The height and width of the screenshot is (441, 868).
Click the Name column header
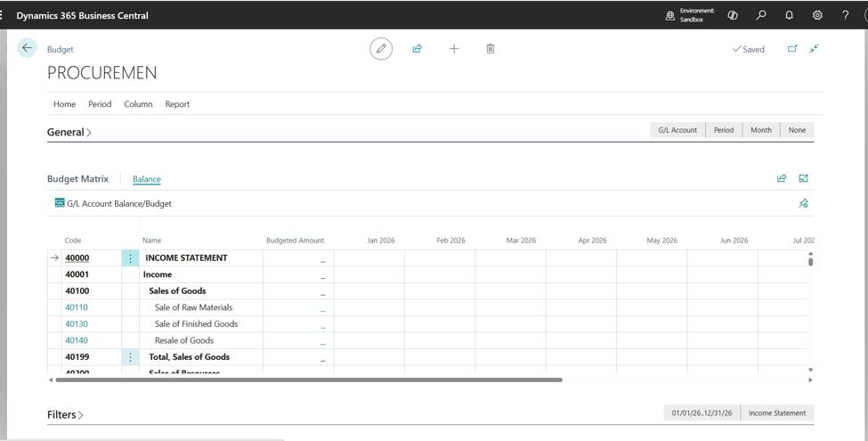[x=151, y=241]
